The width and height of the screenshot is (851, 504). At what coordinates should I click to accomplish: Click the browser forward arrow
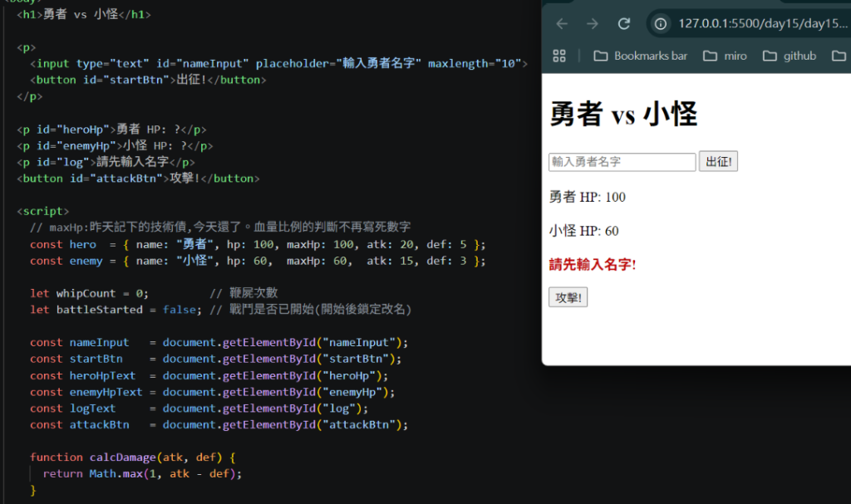coord(593,24)
